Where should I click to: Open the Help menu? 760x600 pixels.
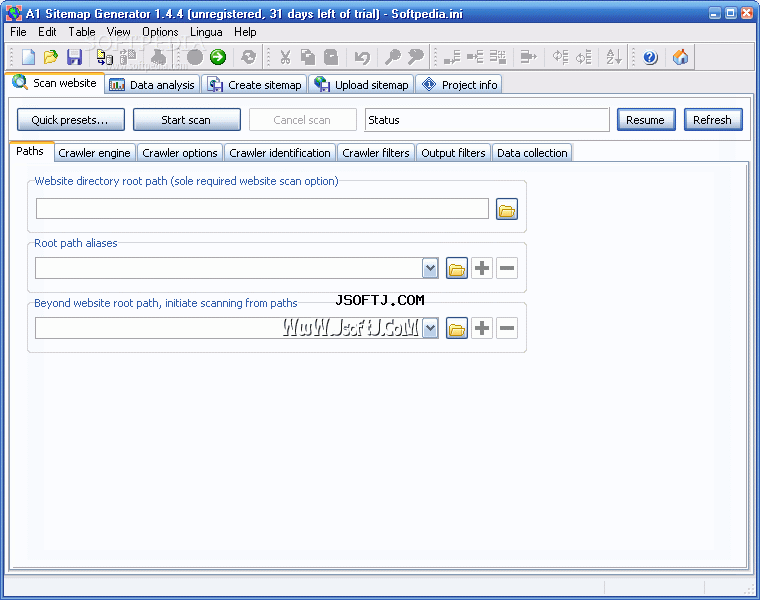pos(245,32)
